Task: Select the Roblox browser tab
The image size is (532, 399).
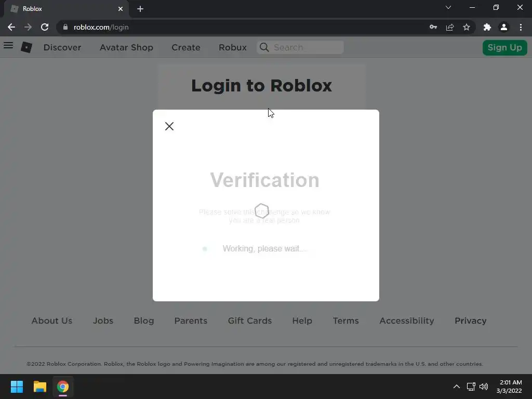Action: click(x=66, y=9)
